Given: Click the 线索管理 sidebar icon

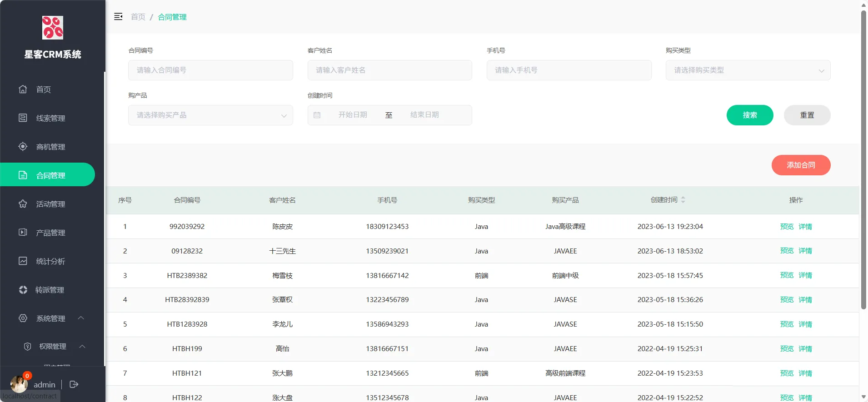Looking at the screenshot, I should [x=23, y=118].
